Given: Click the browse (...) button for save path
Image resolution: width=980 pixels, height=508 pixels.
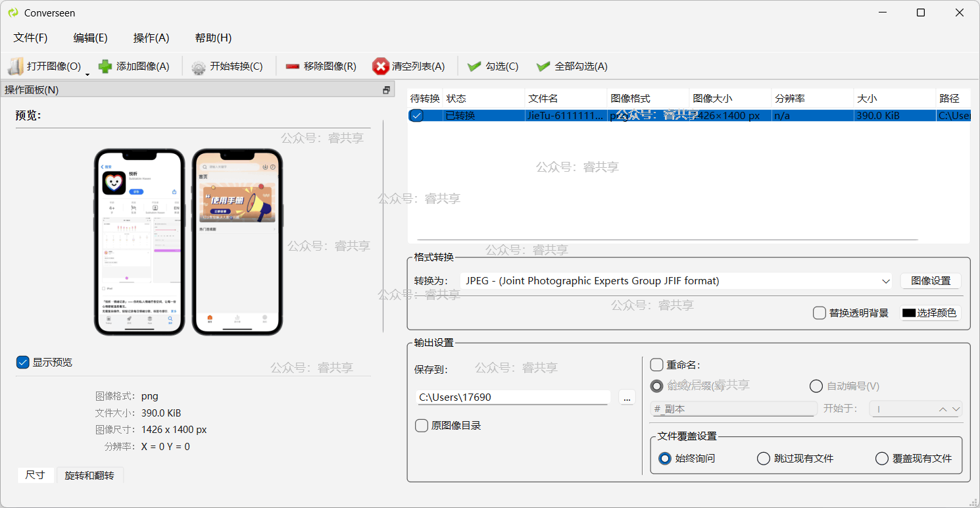Looking at the screenshot, I should (627, 397).
